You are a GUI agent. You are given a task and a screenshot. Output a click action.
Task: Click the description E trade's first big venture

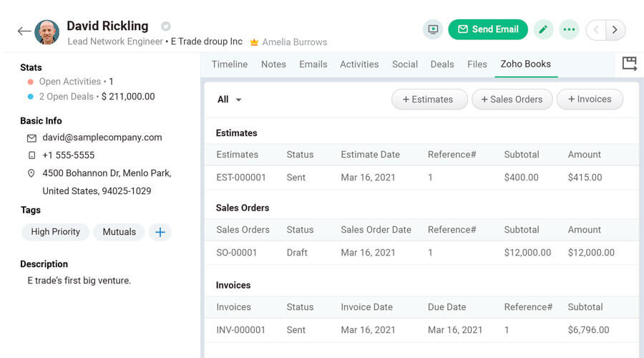pyautogui.click(x=79, y=281)
